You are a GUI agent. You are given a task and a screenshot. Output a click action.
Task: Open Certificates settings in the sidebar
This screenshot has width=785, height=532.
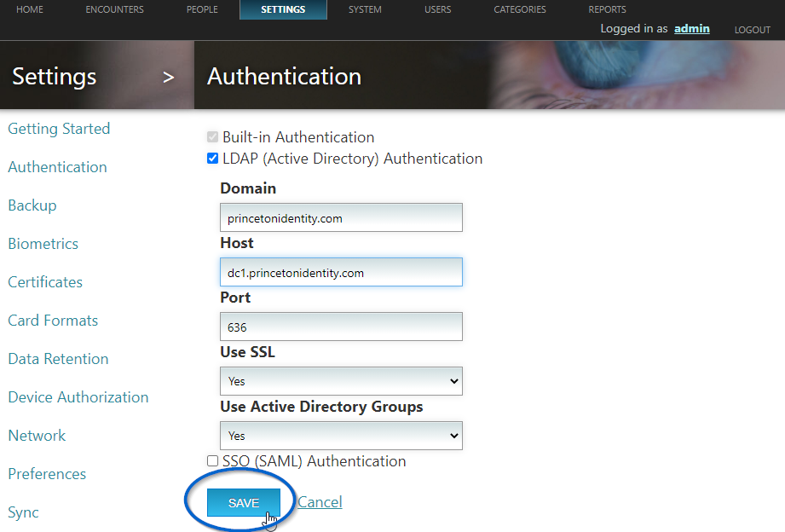pos(45,282)
